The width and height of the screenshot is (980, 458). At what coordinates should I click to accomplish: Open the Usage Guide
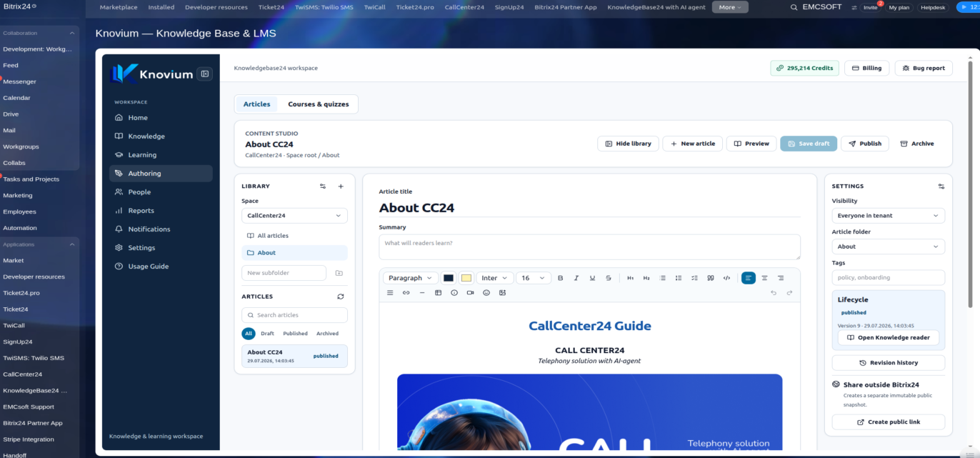161,267
